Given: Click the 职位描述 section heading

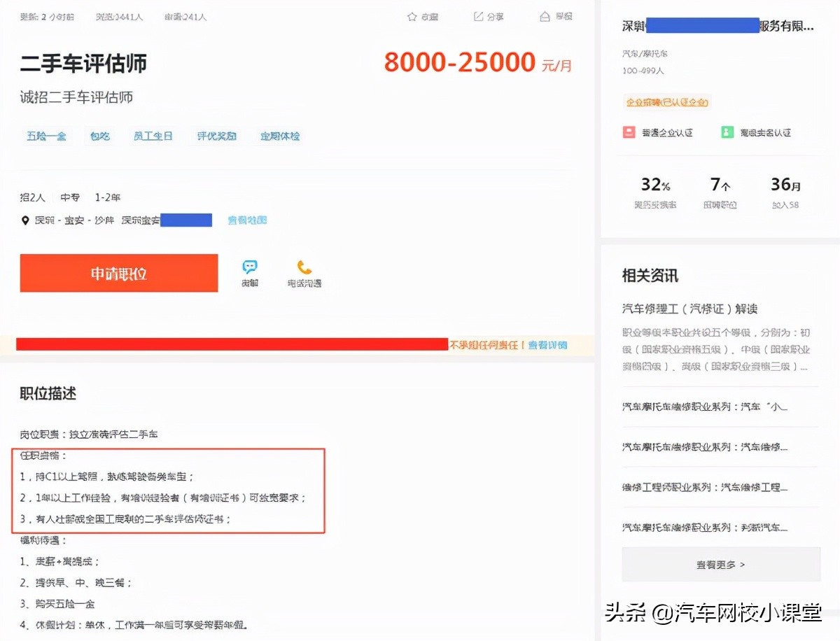Looking at the screenshot, I should pos(48,393).
